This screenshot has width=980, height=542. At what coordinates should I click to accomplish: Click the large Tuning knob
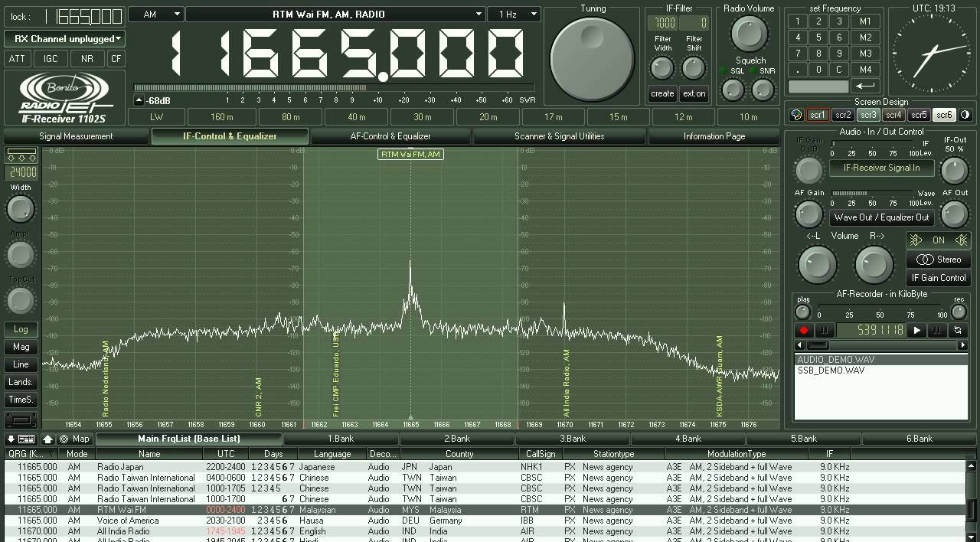(593, 58)
